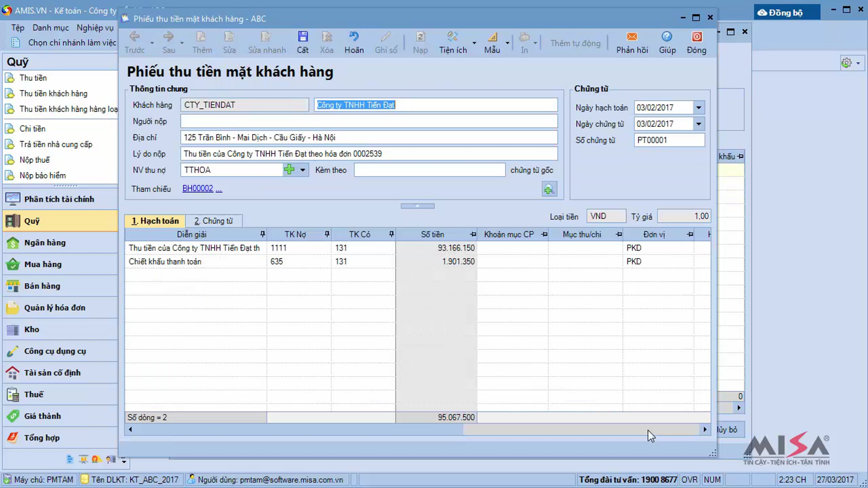
Task: Switch to the 2. Chứng từ tab
Action: coord(213,221)
